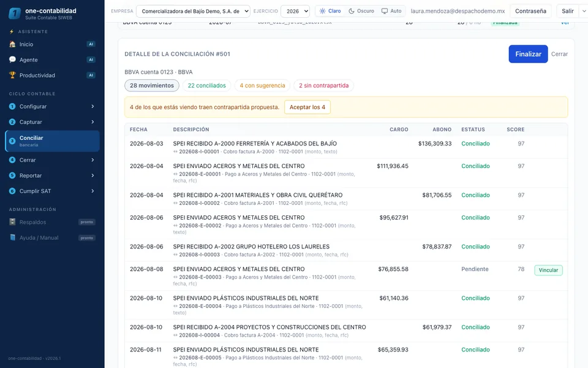Filter by 22 conciliados chip
This screenshot has height=368, width=588.
pos(206,85)
